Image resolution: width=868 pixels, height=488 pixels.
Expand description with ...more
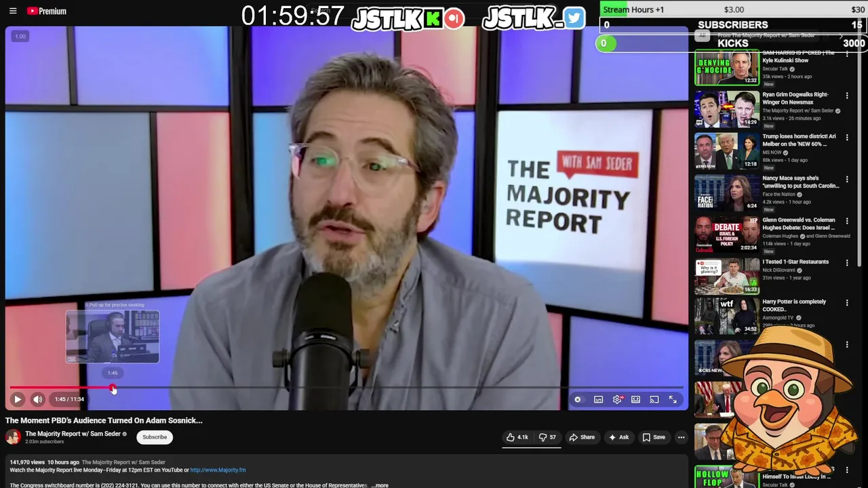click(x=380, y=485)
